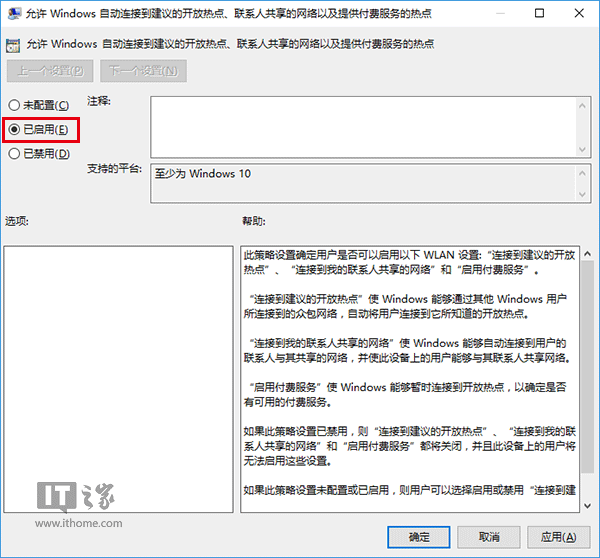Select the 已禁用(D) radio button
Screen dimensions: 600x558
coord(15,154)
